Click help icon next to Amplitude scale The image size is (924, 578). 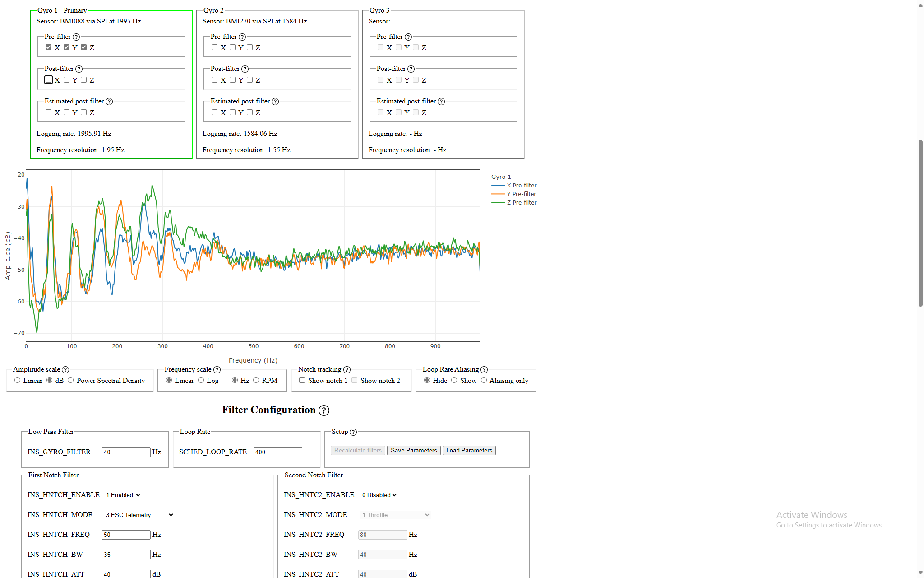click(x=65, y=370)
